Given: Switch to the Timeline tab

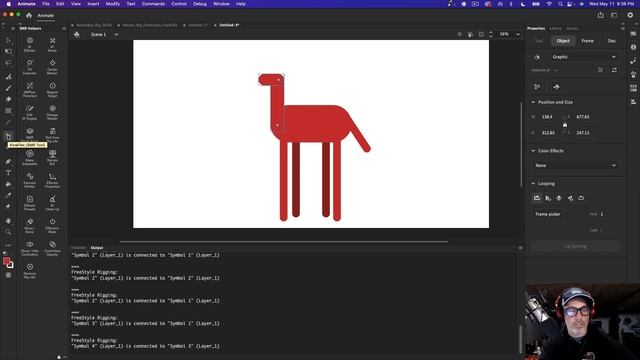Looking at the screenshot, I should [78, 248].
